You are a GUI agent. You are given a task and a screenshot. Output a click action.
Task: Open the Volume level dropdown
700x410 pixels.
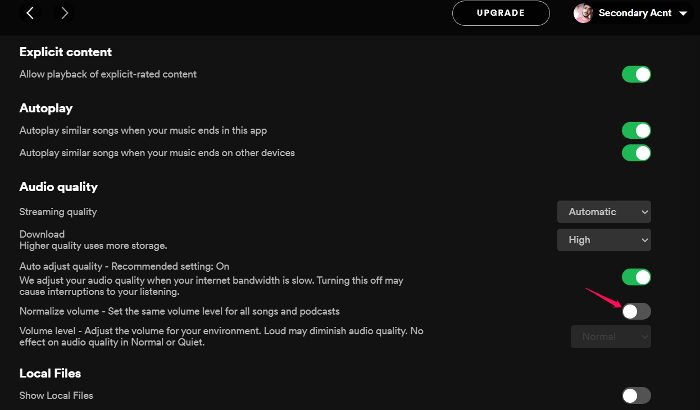[610, 337]
